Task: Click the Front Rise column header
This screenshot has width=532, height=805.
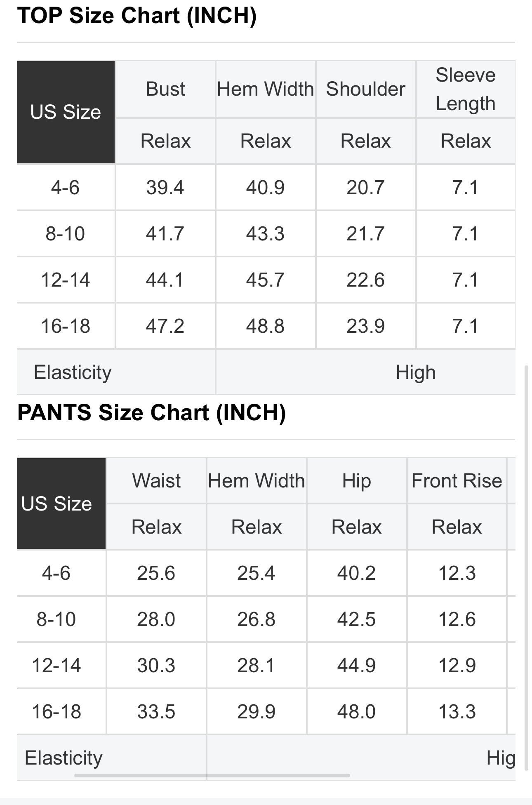Action: click(457, 481)
